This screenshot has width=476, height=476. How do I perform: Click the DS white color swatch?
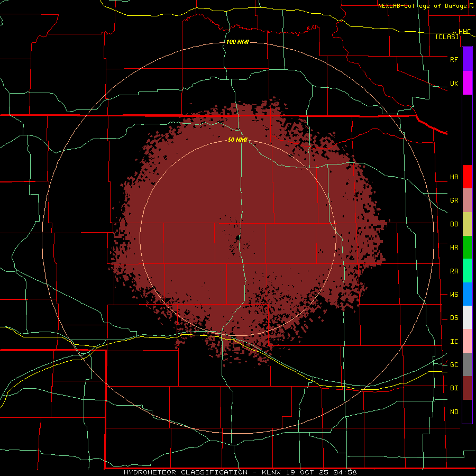pos(467,317)
